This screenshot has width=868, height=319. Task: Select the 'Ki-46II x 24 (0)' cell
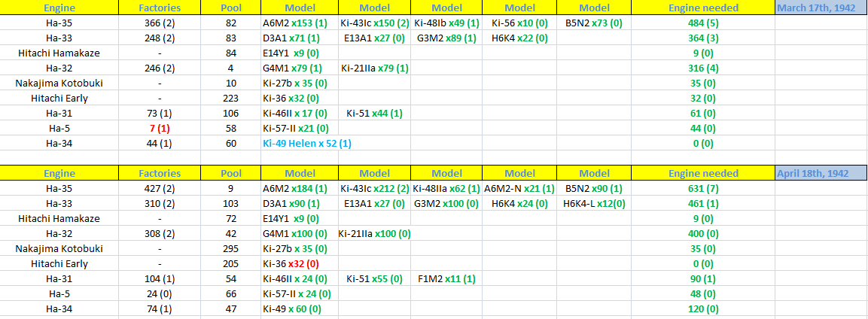click(x=300, y=278)
